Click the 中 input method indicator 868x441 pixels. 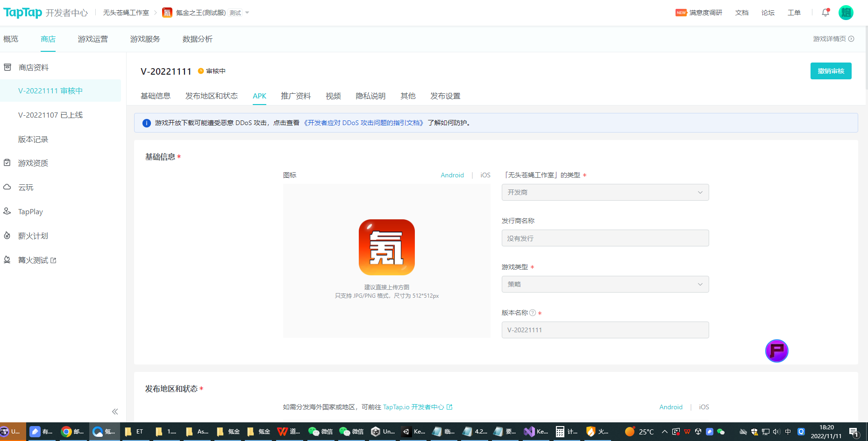[788, 432]
